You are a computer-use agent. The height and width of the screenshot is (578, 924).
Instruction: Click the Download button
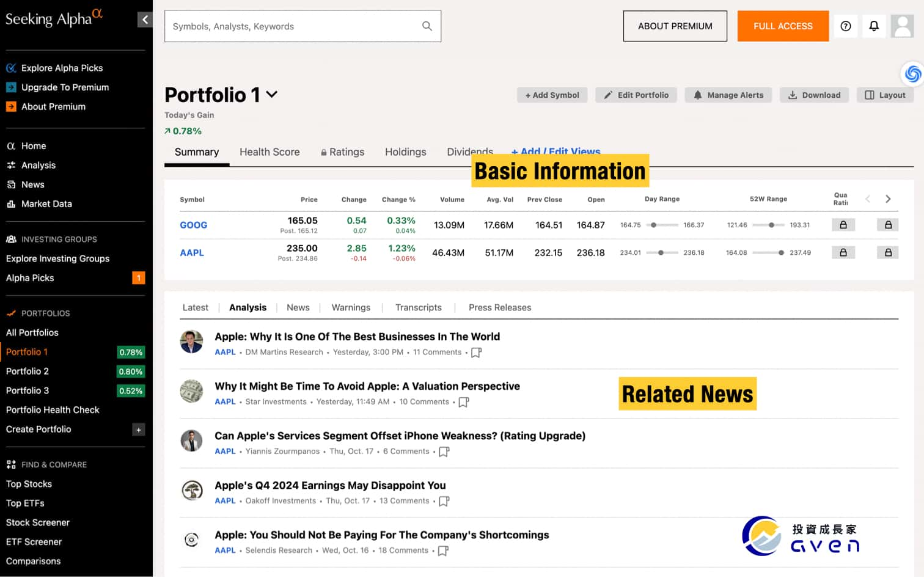[814, 95]
